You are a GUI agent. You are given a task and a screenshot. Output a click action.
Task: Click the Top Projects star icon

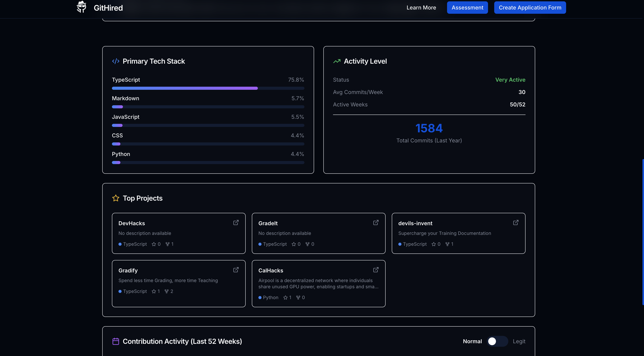coord(116,198)
